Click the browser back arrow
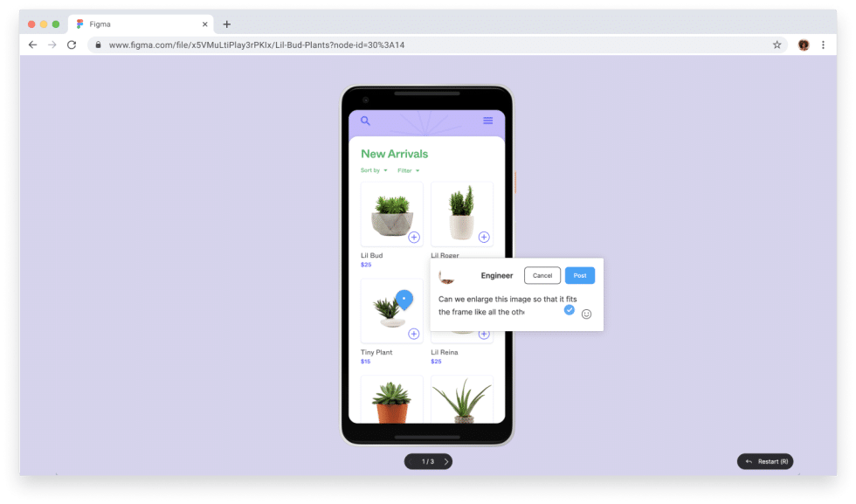 pos(32,44)
